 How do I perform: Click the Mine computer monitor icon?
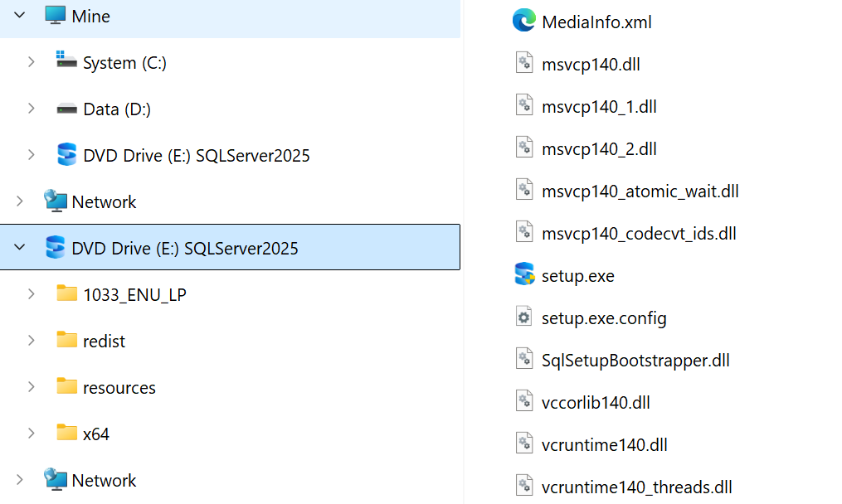(55, 16)
